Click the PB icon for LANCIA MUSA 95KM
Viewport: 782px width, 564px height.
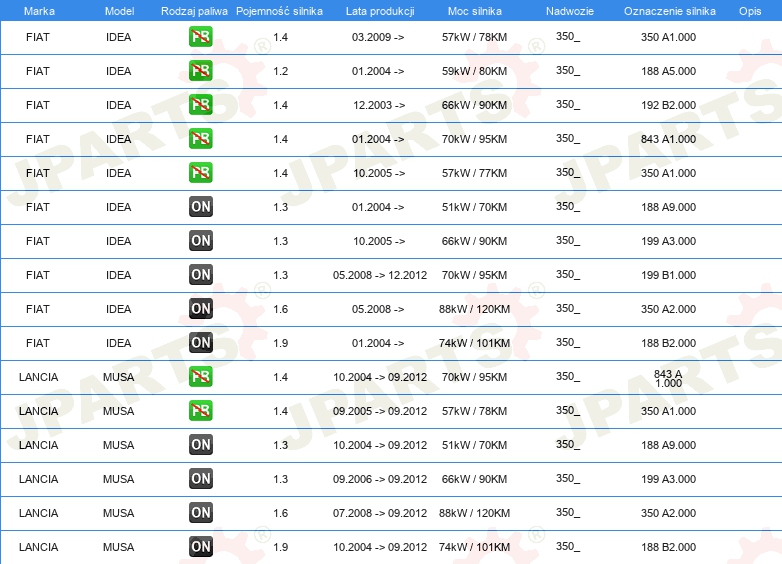pyautogui.click(x=200, y=376)
